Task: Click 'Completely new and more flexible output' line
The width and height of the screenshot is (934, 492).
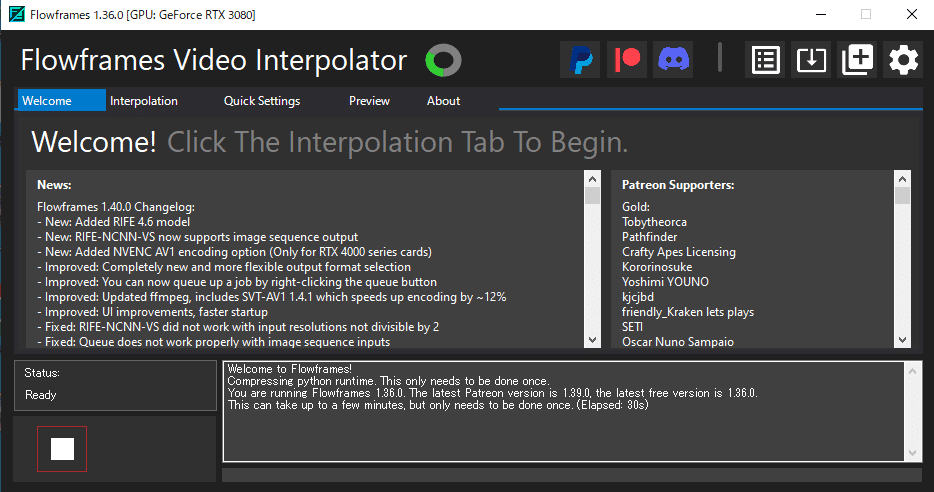Action: (223, 267)
